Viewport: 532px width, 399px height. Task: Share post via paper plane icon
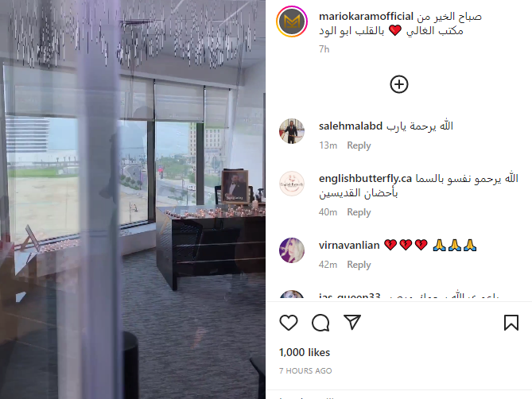pyautogui.click(x=352, y=322)
